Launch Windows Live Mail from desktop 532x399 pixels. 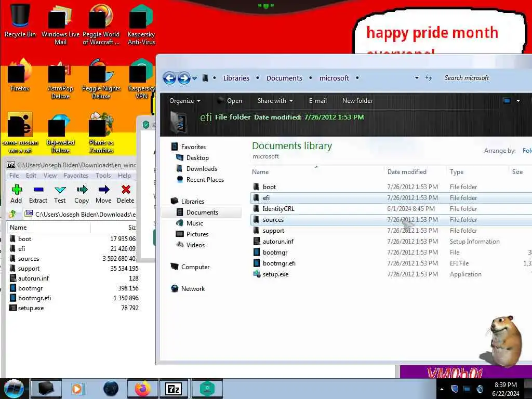tap(60, 24)
